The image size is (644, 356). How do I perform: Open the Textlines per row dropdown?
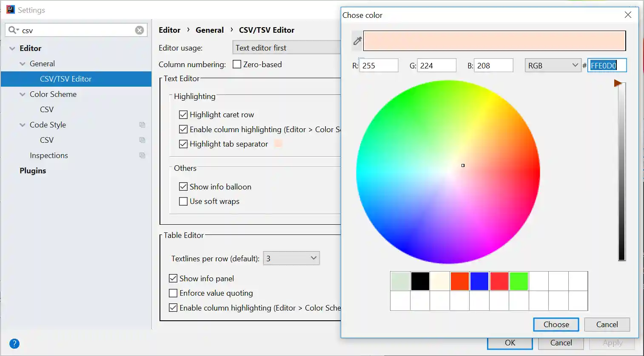291,258
